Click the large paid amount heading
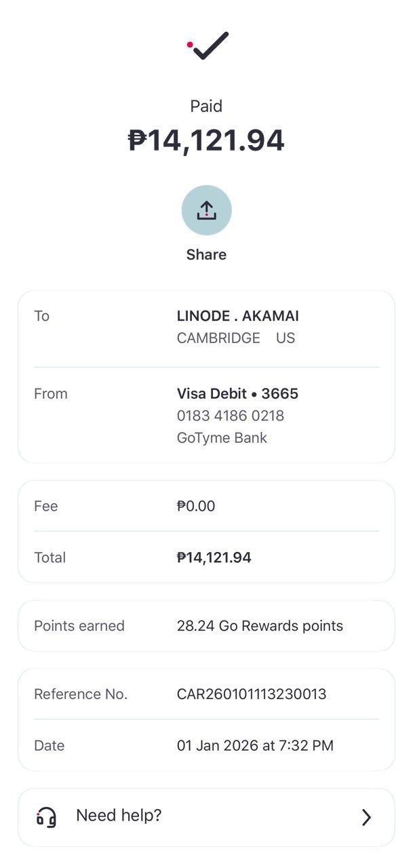 206,140
